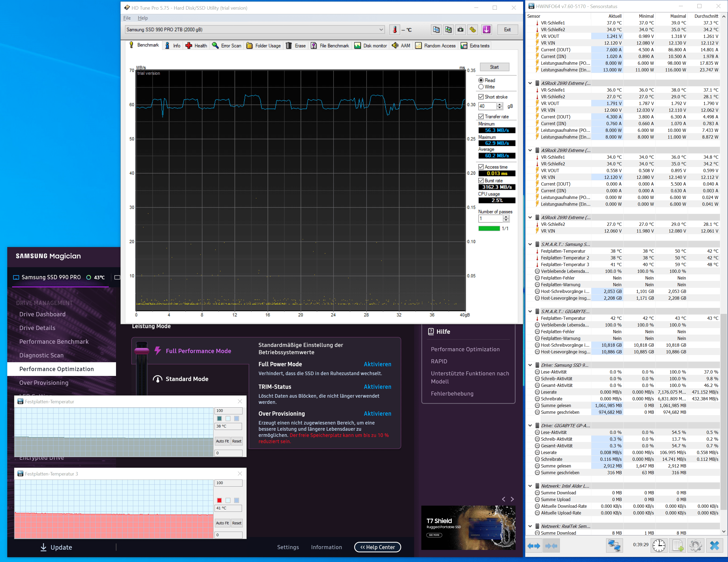Collapse the S.M.A.R.T.: Samsung S... sensor group

click(x=530, y=244)
